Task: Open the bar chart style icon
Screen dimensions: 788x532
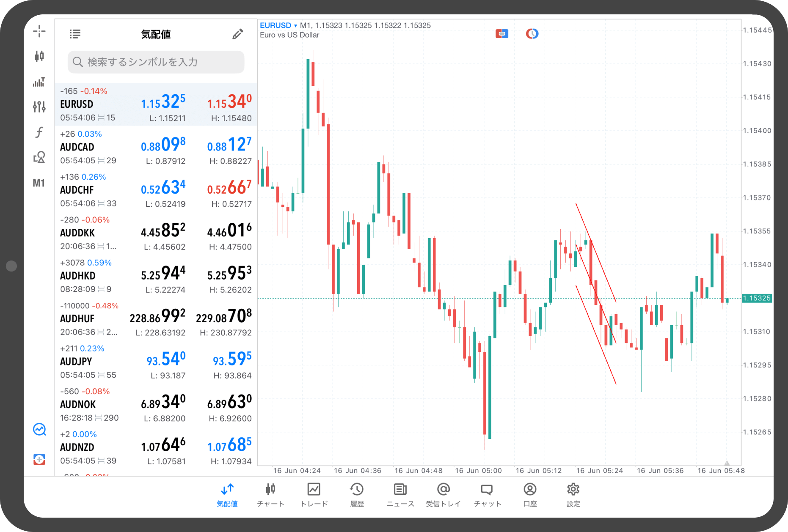Action: point(39,82)
